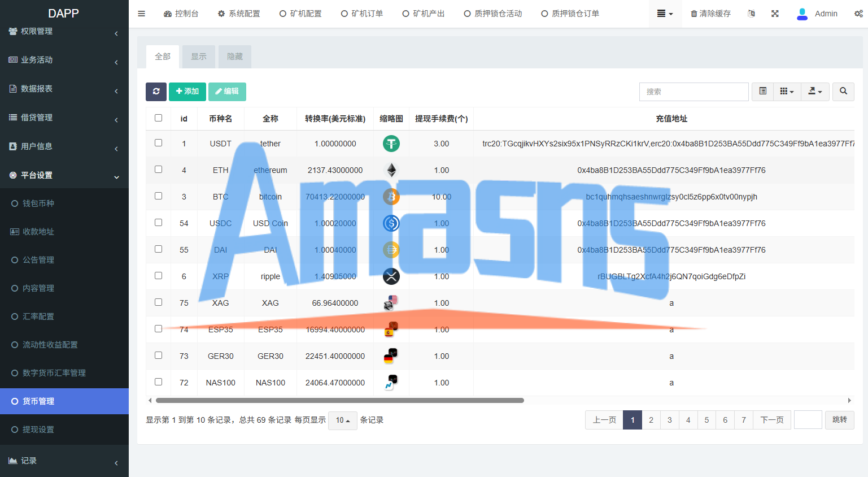
Task: Open the language switch icon
Action: coord(751,14)
